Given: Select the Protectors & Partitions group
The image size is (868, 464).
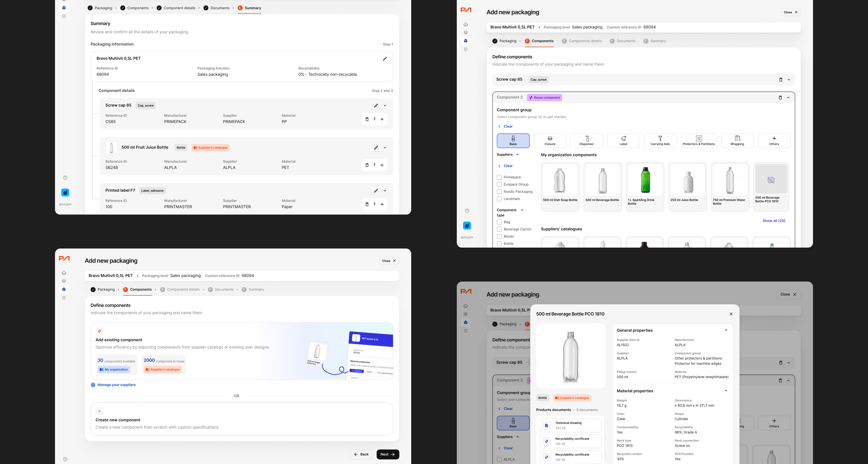Looking at the screenshot, I should pos(699,141).
